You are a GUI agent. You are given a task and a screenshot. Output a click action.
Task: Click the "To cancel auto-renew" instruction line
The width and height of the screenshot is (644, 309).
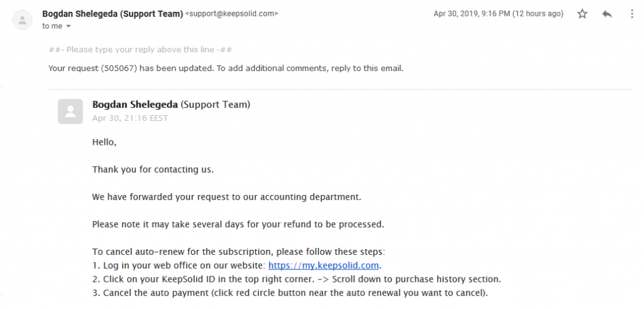click(x=238, y=252)
